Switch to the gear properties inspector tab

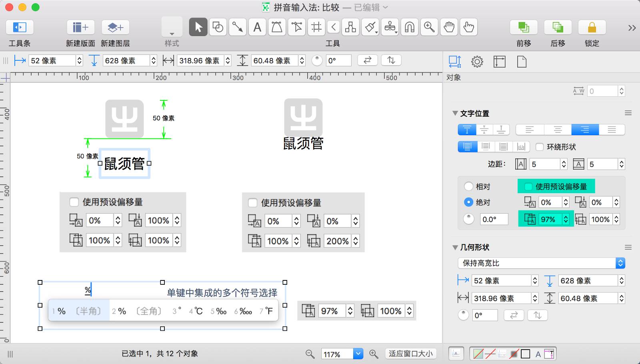[477, 62]
